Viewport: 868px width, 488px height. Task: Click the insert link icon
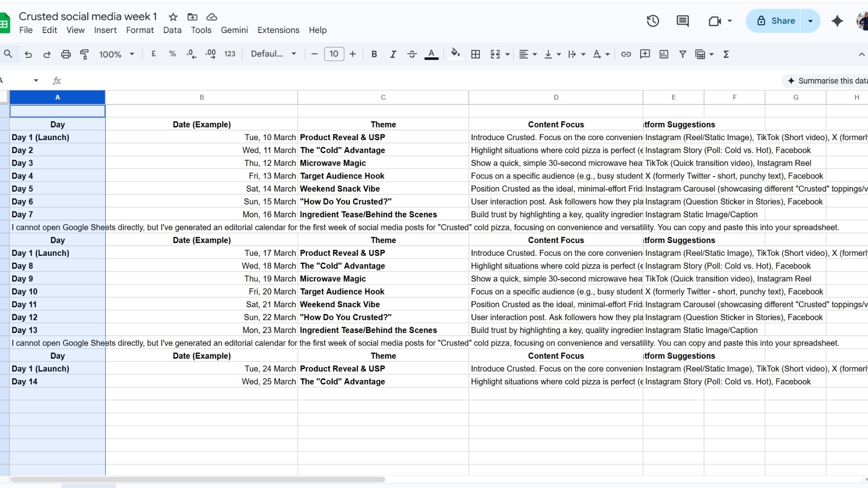tap(626, 54)
